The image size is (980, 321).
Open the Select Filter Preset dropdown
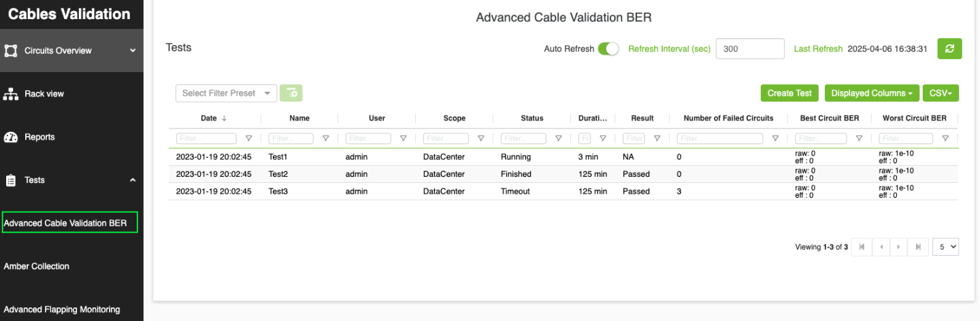226,93
